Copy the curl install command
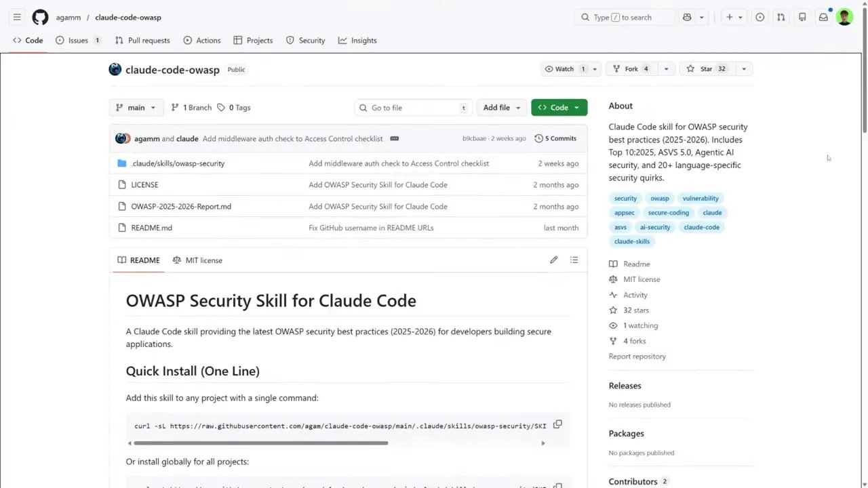 (557, 424)
